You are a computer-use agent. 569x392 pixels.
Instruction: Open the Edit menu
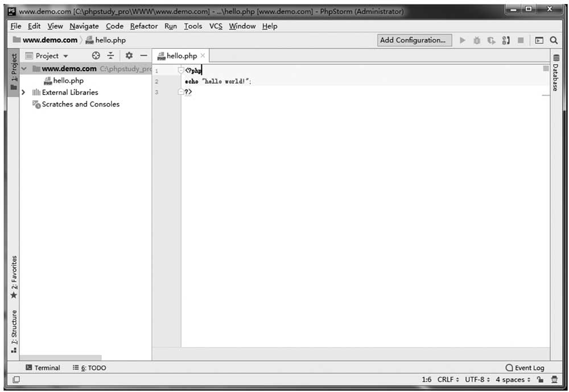[34, 26]
